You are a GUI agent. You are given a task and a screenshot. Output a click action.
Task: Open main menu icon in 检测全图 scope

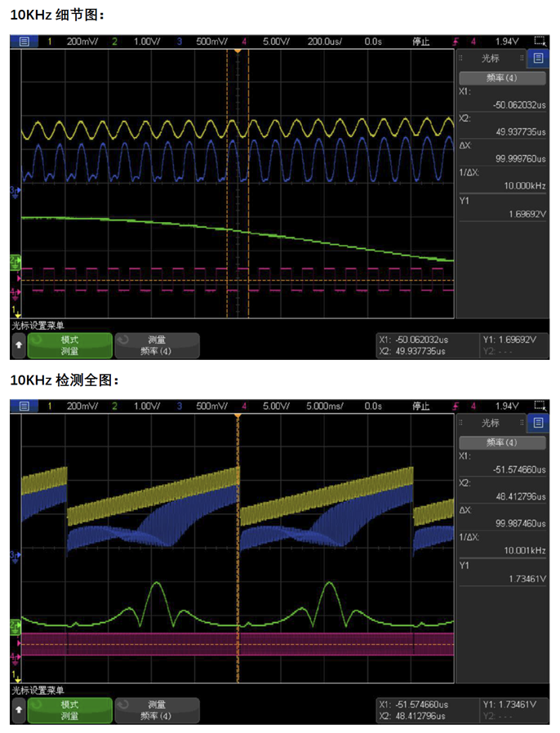24,406
